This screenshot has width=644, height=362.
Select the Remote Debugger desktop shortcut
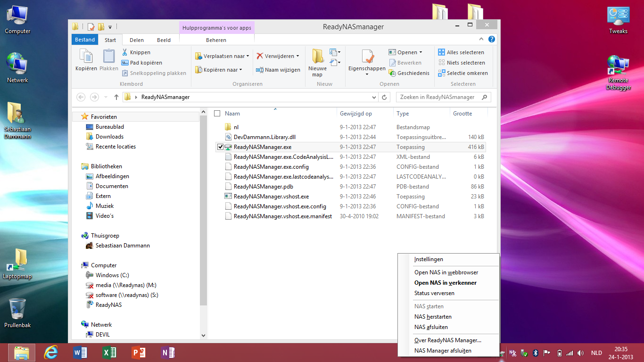pos(619,73)
